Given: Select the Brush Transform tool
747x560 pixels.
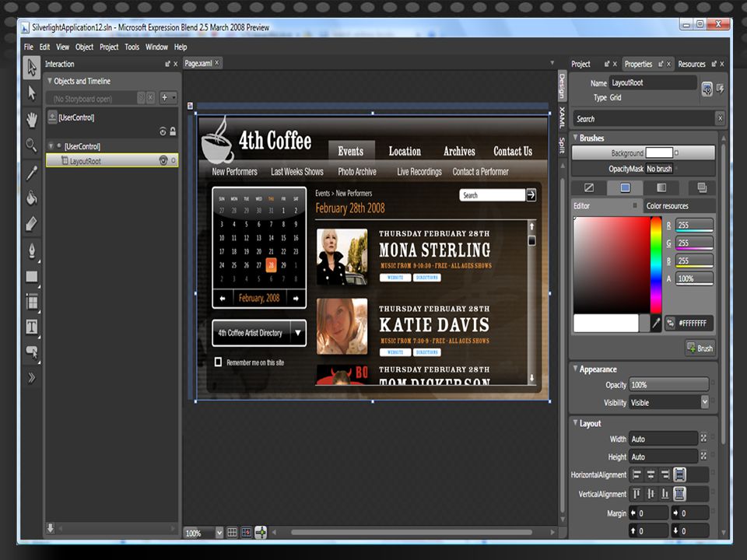Looking at the screenshot, I should (32, 223).
